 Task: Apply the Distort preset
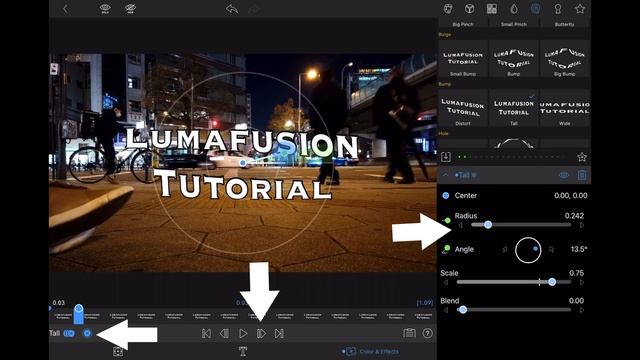(463, 108)
